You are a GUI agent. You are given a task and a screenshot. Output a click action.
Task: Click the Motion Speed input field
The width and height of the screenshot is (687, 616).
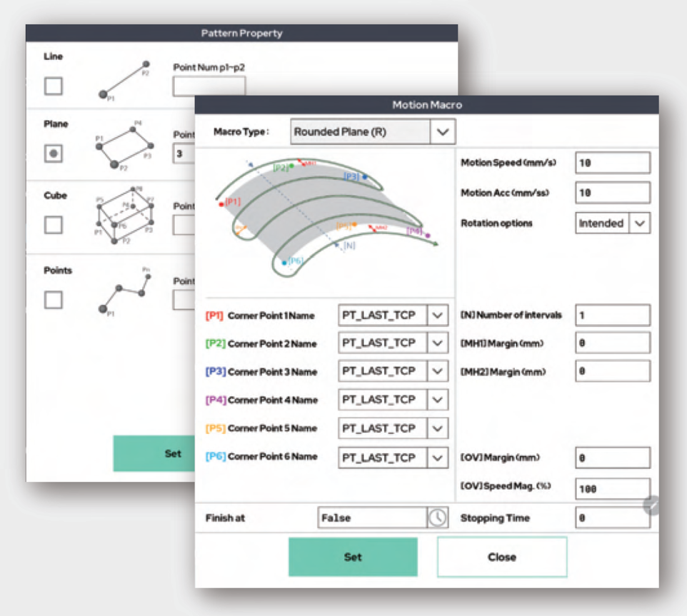pyautogui.click(x=612, y=163)
